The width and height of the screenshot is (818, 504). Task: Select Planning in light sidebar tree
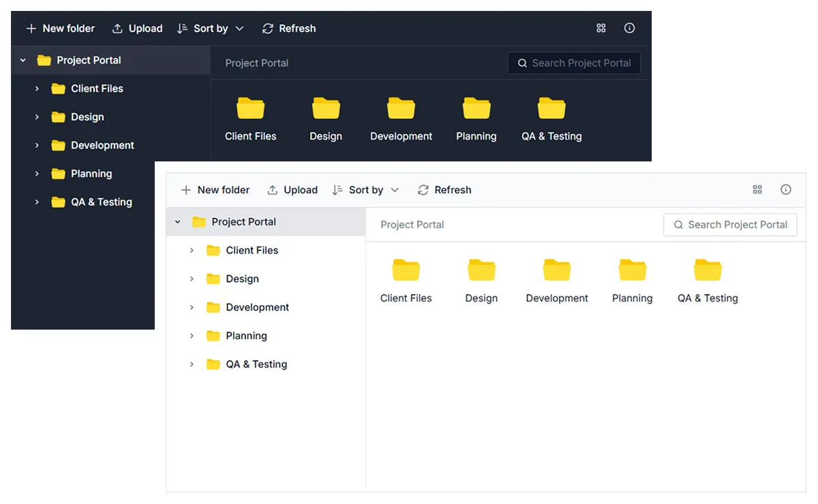point(237,336)
